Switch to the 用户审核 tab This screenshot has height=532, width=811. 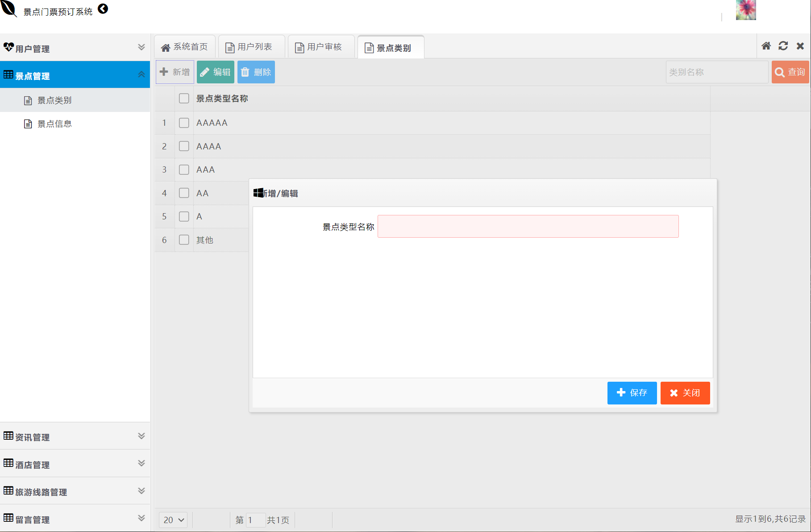(321, 47)
